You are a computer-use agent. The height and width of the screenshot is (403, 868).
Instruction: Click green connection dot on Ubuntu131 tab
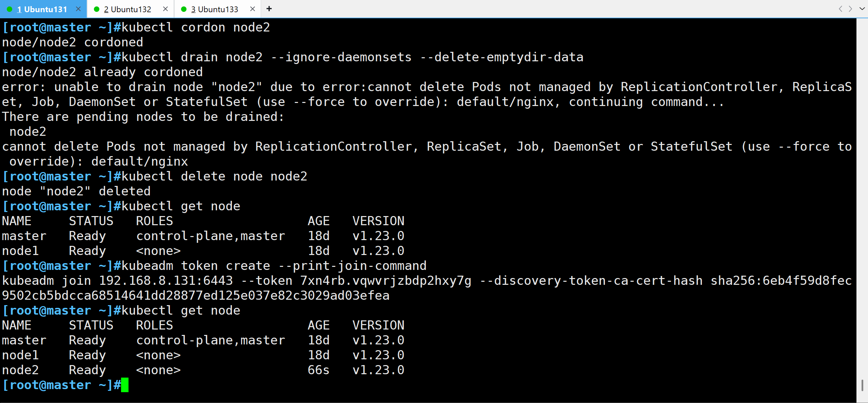click(9, 9)
